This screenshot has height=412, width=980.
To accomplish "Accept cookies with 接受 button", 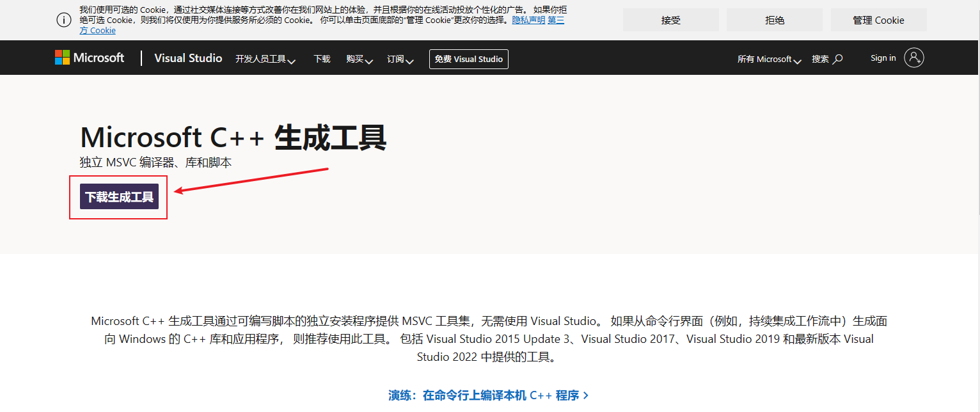I will 671,20.
